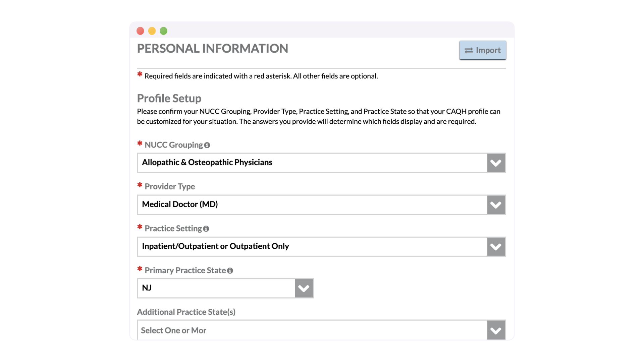Click the swap arrows icon on Import
Viewport: 644px width, 362px height.
point(469,50)
